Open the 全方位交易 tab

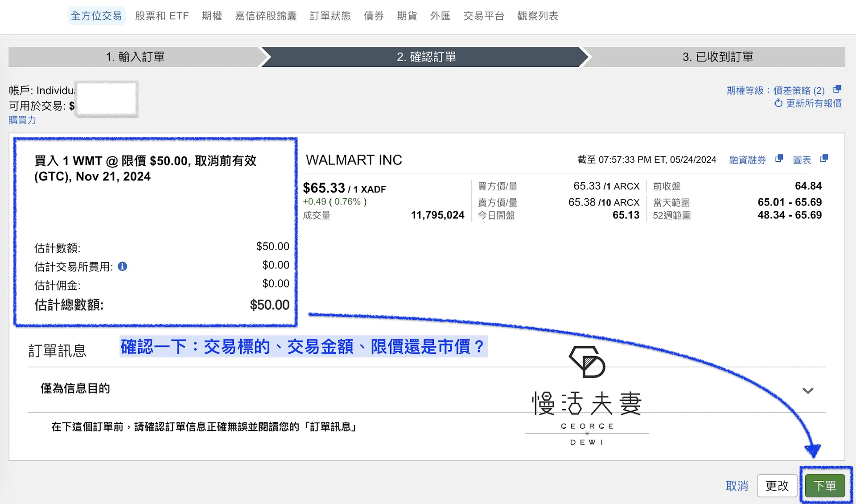click(96, 16)
